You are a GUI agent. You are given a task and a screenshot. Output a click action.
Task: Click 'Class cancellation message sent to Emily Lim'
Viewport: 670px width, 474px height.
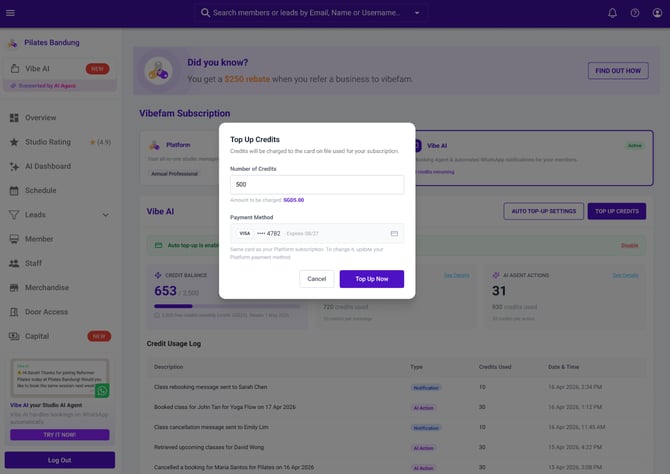coord(211,427)
